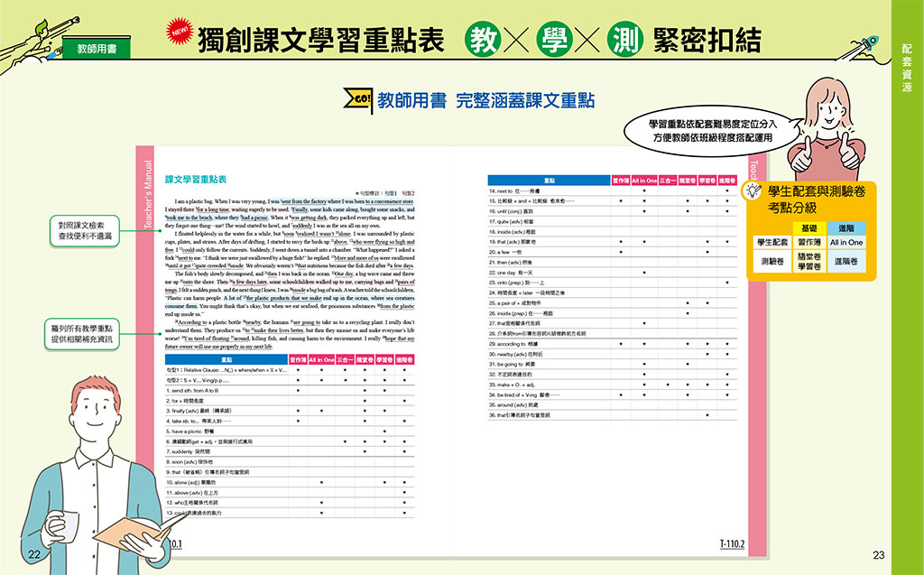The height and width of the screenshot is (575, 924).
Task: Click row '29. according to 根據'
Action: [613, 344]
